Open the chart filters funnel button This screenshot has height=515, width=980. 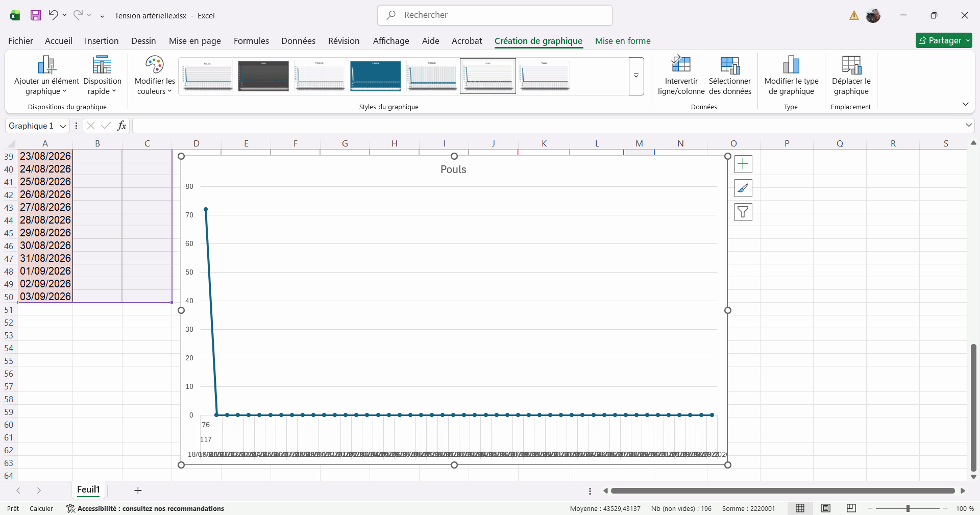click(743, 212)
